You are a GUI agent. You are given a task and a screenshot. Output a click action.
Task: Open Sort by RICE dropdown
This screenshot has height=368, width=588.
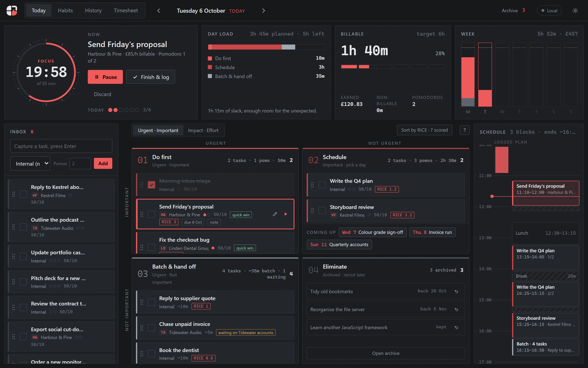pos(424,130)
